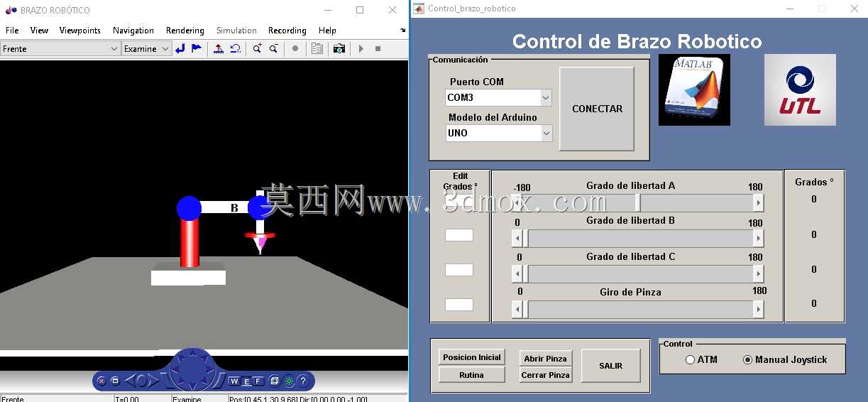Image resolution: width=868 pixels, height=402 pixels.
Task: Click the create viewpoint flag icon
Action: [197, 48]
